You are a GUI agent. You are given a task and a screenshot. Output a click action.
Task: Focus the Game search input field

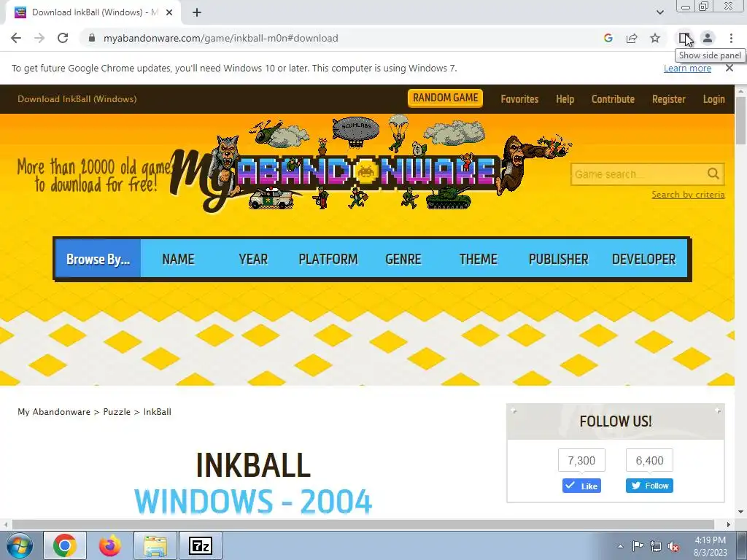coord(638,174)
